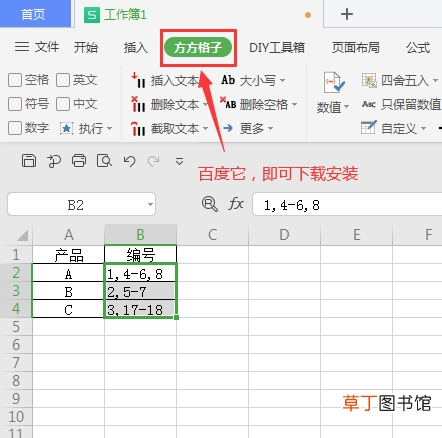The image size is (442, 438).
Task: Go to the 首页 tab
Action: [x=35, y=14]
